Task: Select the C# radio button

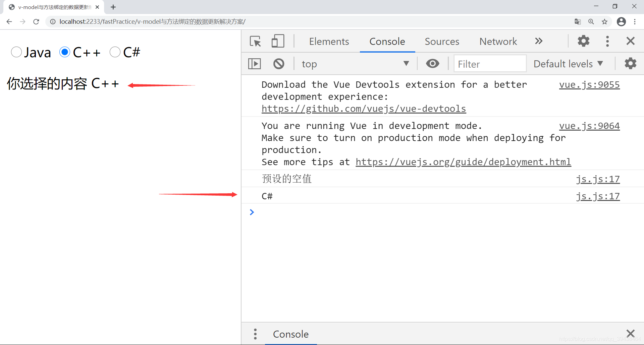Action: click(x=115, y=52)
